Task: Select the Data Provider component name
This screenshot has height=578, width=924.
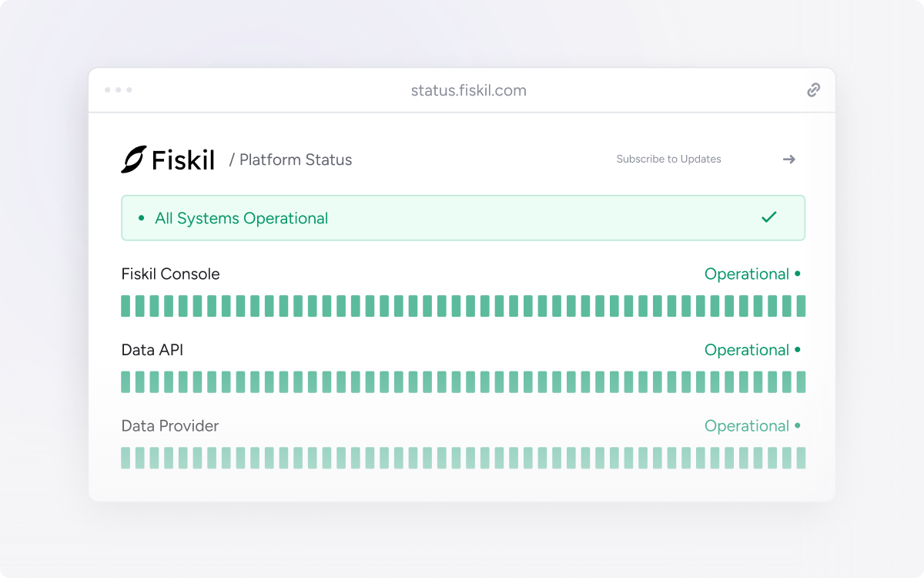Action: (170, 425)
